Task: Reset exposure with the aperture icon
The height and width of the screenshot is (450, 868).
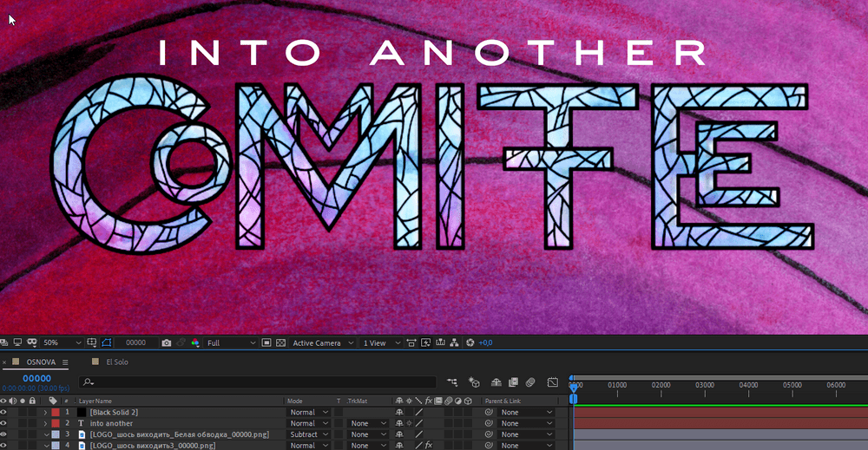Action: (x=470, y=342)
